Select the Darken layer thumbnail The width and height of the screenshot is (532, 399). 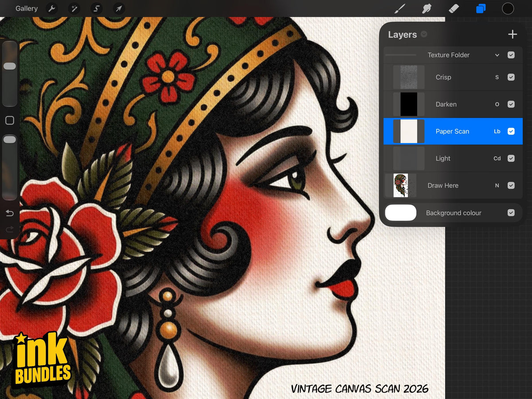tap(409, 104)
